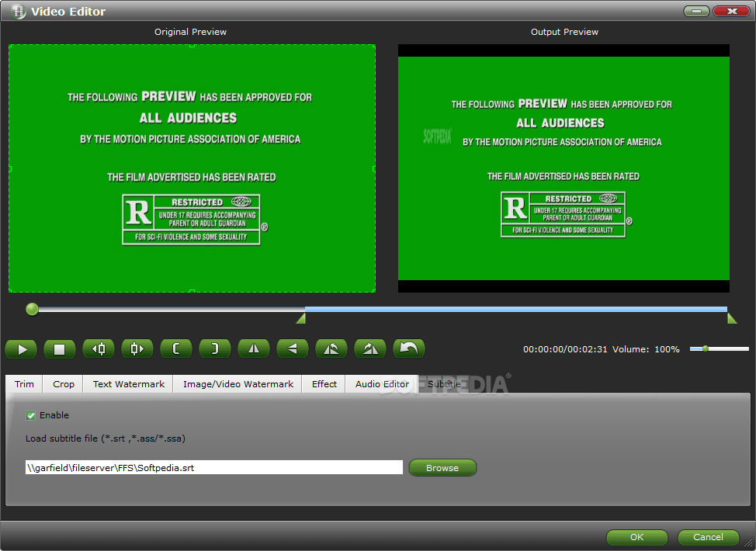Screen dimensions: 756x551
Task: Click the Original Preview video frame
Action: pos(192,168)
